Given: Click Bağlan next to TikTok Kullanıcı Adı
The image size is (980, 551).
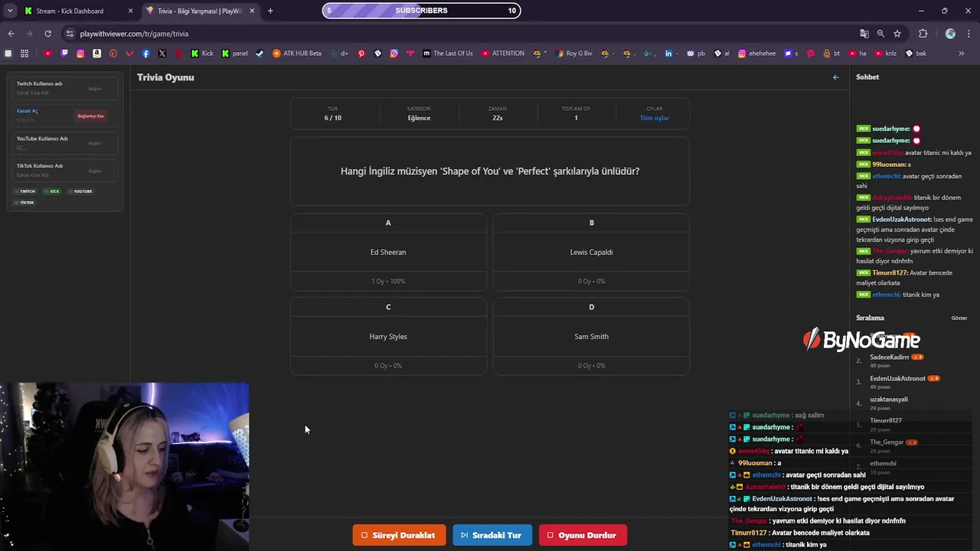Looking at the screenshot, I should (x=95, y=171).
